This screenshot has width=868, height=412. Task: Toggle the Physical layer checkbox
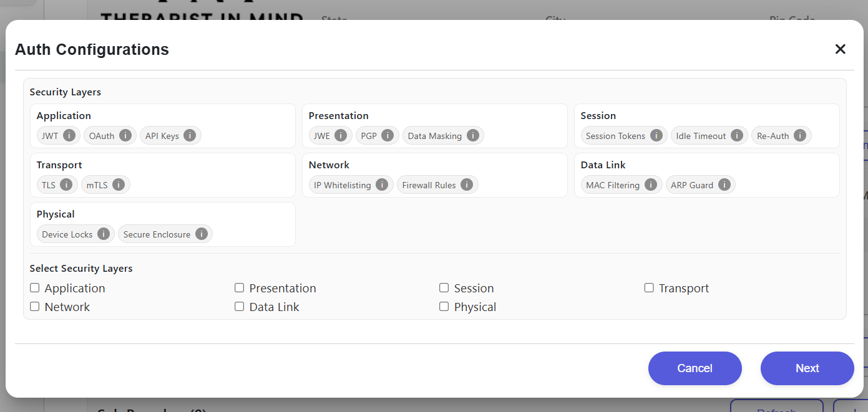coord(444,307)
